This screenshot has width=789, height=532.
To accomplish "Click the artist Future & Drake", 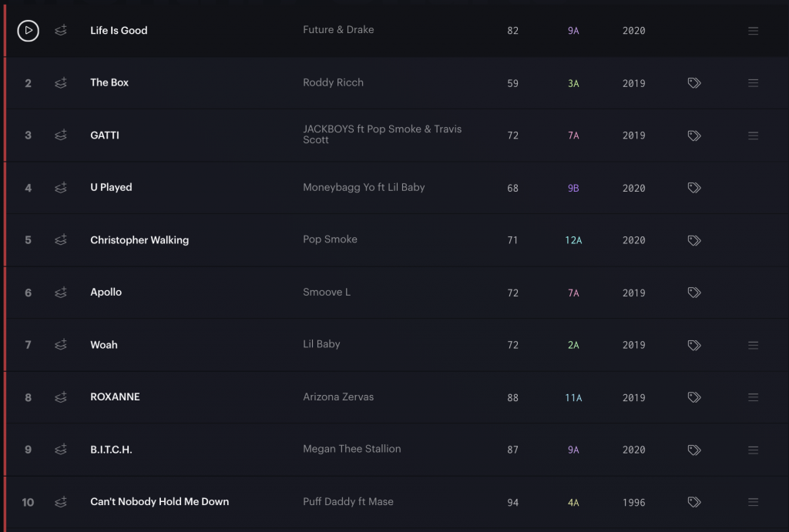I will pos(338,30).
